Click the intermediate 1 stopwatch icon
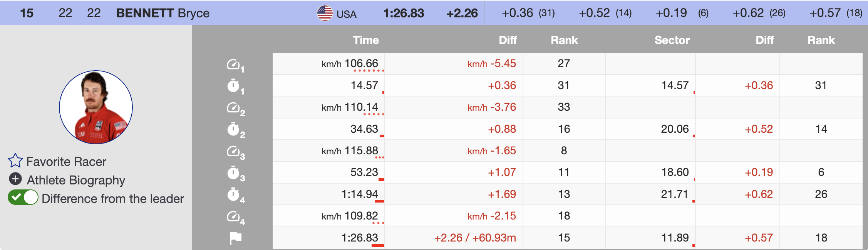Viewport: 868px width, 250px height. (233, 86)
